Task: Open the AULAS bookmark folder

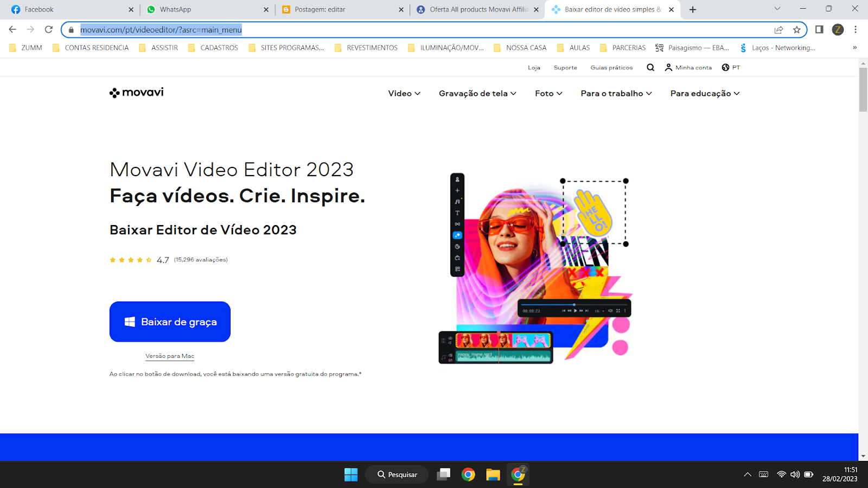Action: coord(573,48)
